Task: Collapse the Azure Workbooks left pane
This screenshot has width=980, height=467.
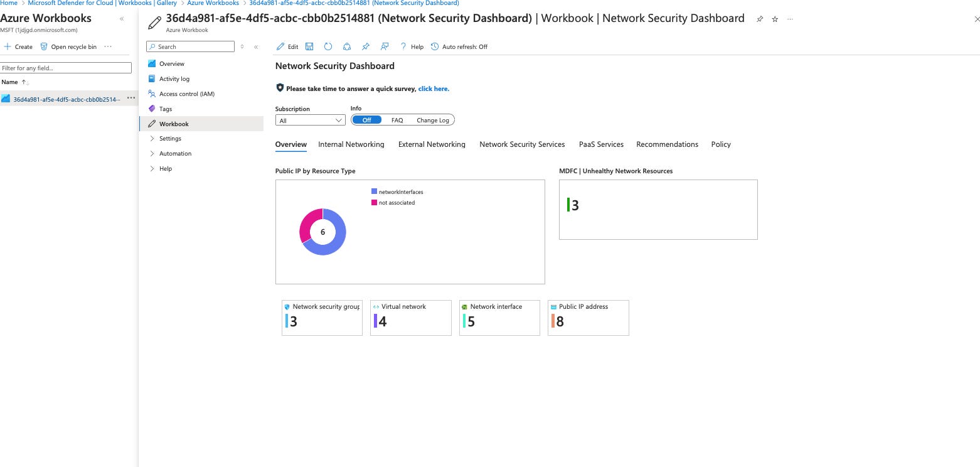Action: pos(122,19)
